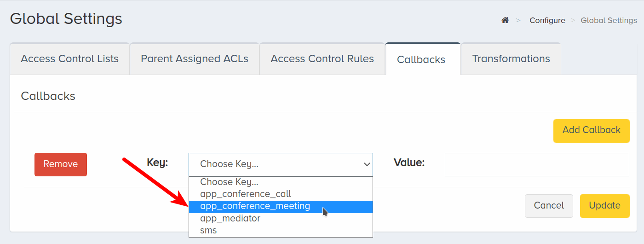Click the yellow Update button
This screenshot has height=244, width=644.
[605, 206]
